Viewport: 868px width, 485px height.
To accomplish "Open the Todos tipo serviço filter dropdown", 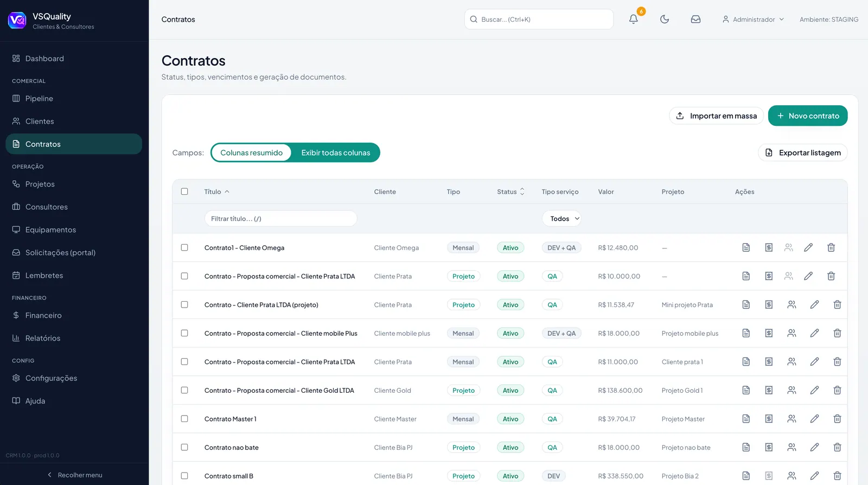I will pos(561,219).
